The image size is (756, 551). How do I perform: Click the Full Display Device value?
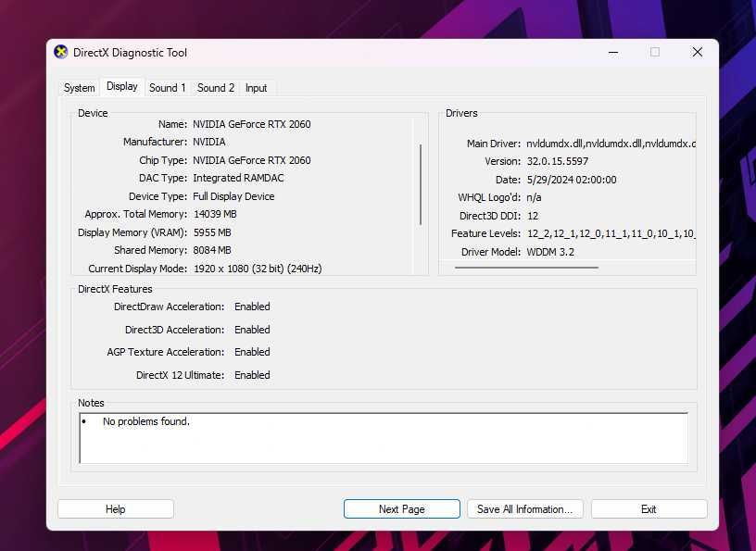point(233,196)
